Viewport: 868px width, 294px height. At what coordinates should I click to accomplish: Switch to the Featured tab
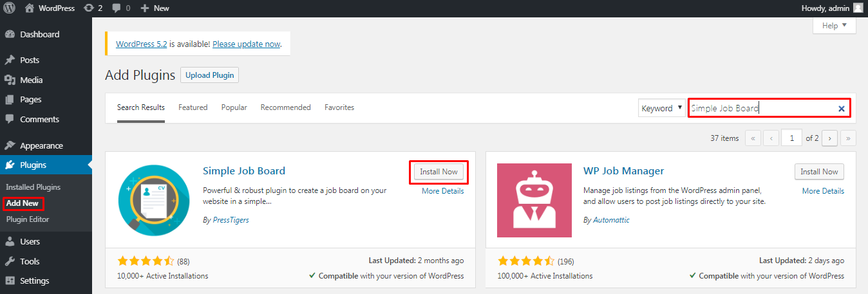click(193, 107)
